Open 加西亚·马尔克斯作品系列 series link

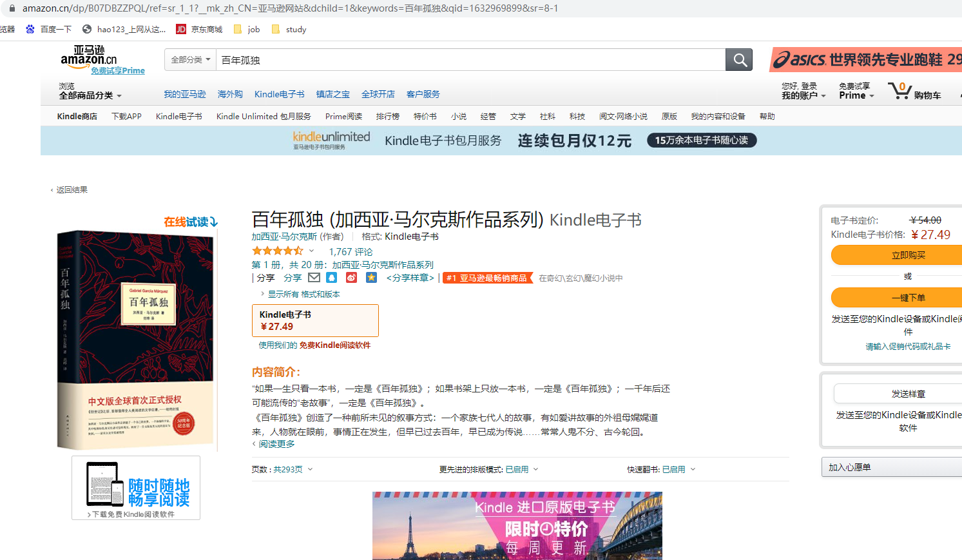point(383,265)
